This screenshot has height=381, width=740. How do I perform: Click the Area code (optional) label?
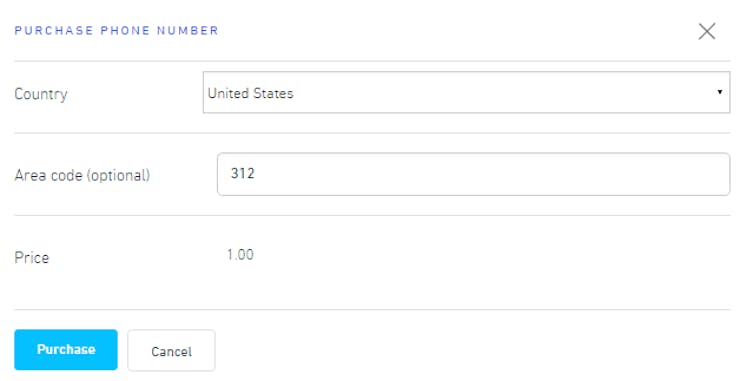tap(82, 175)
